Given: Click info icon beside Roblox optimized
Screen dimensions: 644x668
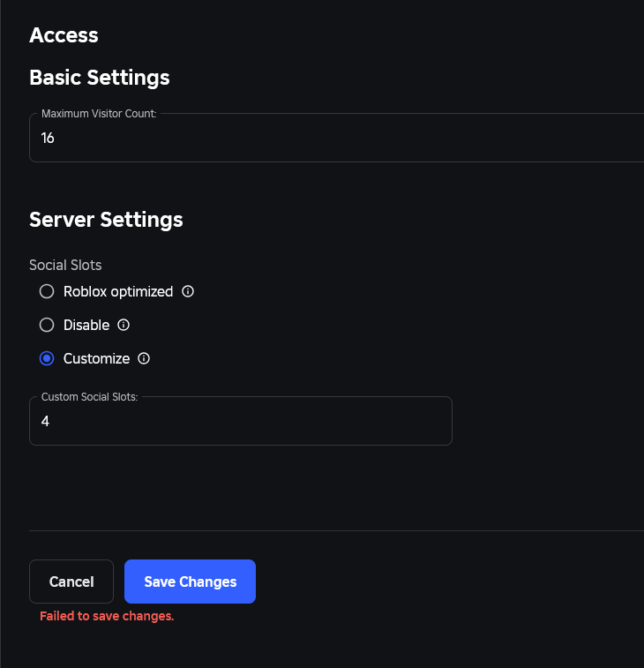Looking at the screenshot, I should 188,291.
